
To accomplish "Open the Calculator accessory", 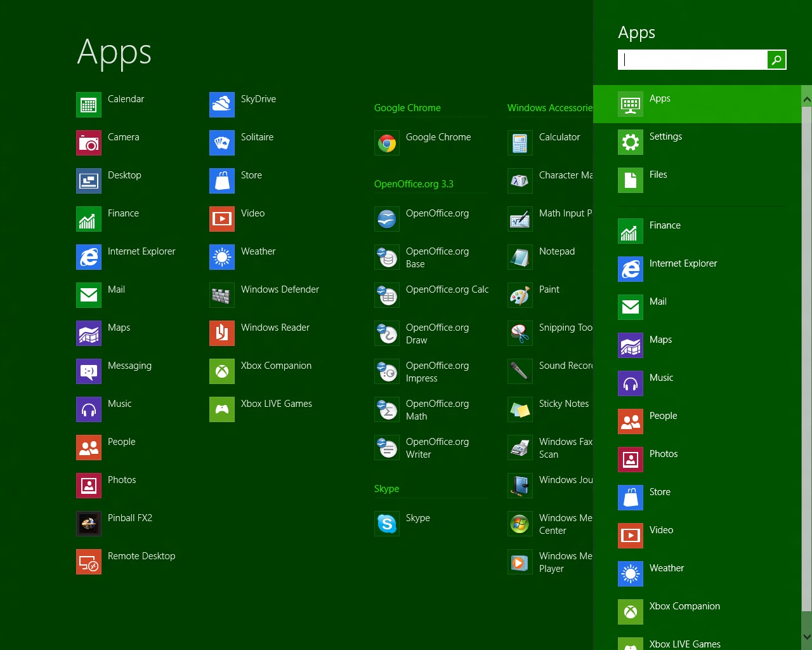I will tap(520, 143).
